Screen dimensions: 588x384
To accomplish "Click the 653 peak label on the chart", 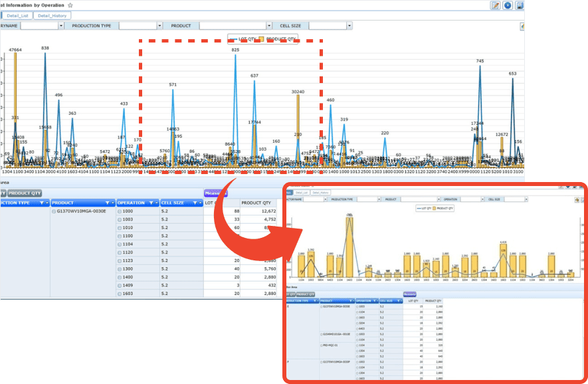I will [x=513, y=74].
